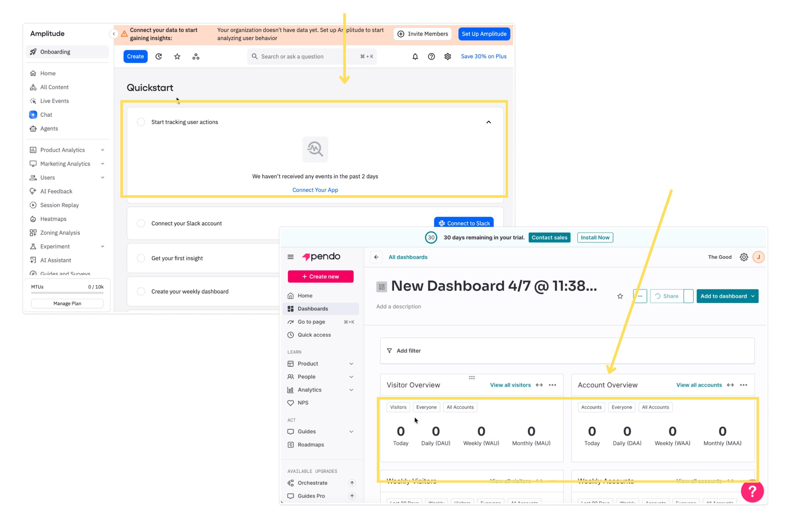798x532 pixels.
Task: Click Install Now in the trial banner
Action: [595, 237]
